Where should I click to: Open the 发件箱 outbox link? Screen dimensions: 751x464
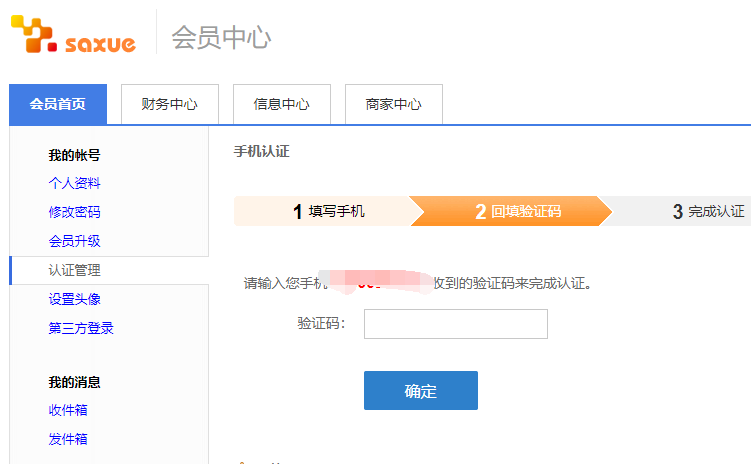tap(67, 439)
